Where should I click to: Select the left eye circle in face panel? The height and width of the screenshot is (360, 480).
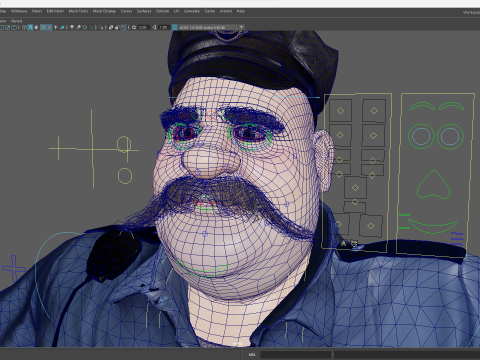421,136
